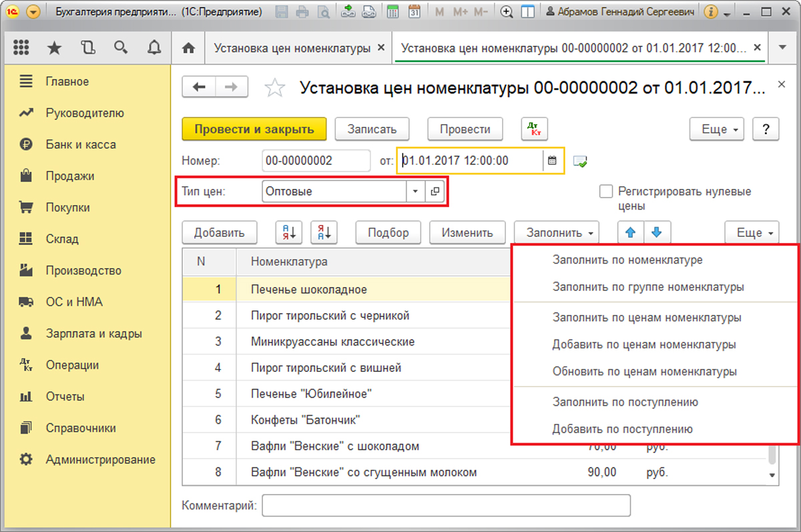
Task: Open the notifications bell icon
Action: [154, 47]
